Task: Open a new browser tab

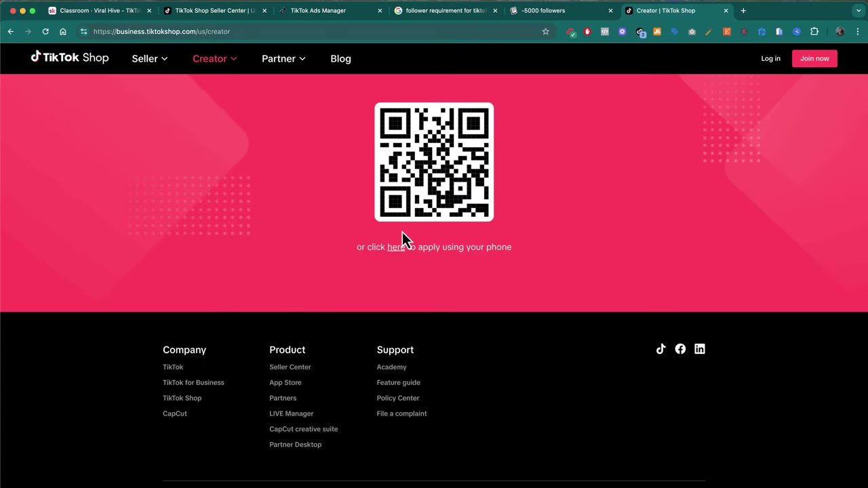Action: pyautogui.click(x=743, y=11)
